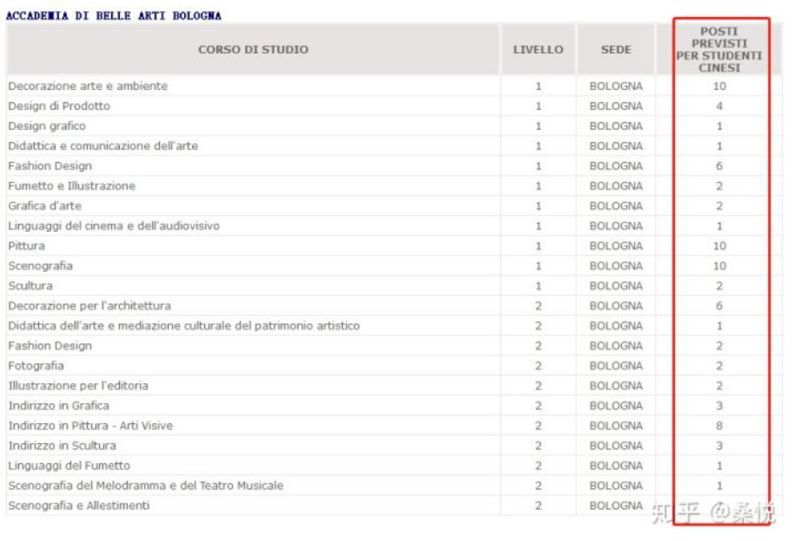Click the 'Scultura' course name

pos(30,286)
